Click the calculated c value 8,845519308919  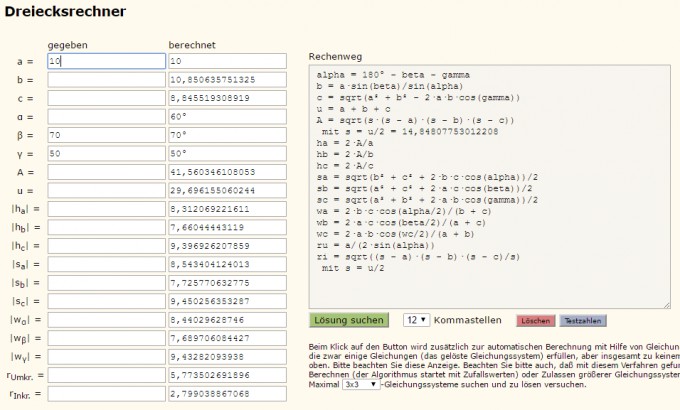pyautogui.click(x=227, y=98)
